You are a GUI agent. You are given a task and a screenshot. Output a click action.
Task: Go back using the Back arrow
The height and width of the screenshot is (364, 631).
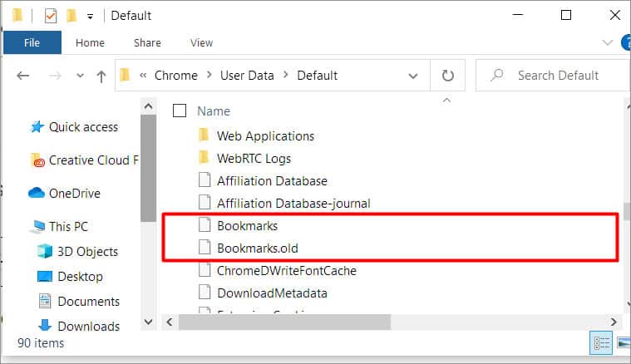pos(23,76)
